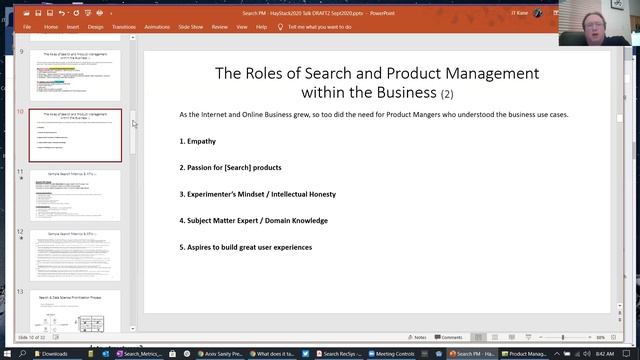Click the first Save icon in Quick Access

[x=38, y=13]
